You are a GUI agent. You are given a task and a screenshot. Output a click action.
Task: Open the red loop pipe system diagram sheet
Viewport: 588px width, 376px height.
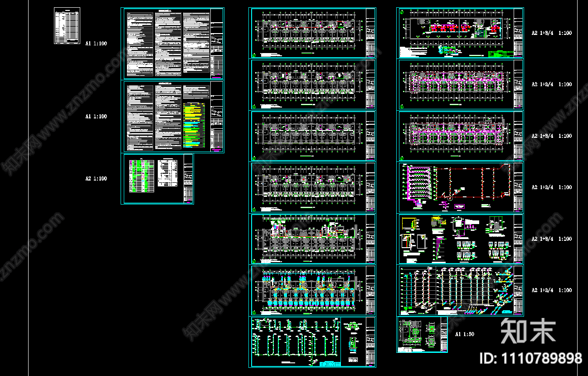tap(460, 187)
